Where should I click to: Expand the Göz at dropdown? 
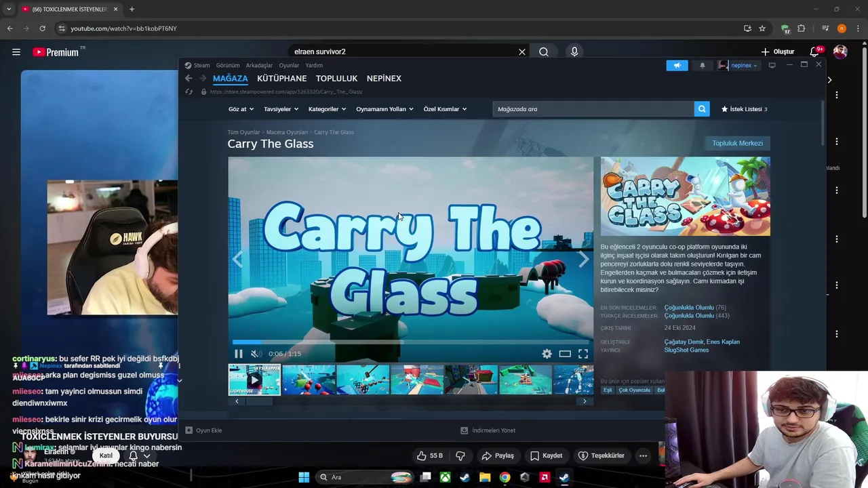coord(241,109)
